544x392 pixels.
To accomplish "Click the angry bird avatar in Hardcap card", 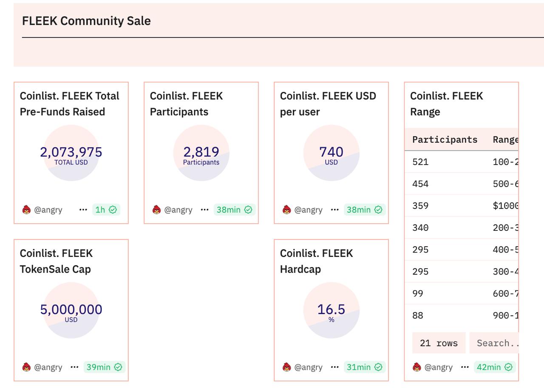I will click(x=286, y=367).
